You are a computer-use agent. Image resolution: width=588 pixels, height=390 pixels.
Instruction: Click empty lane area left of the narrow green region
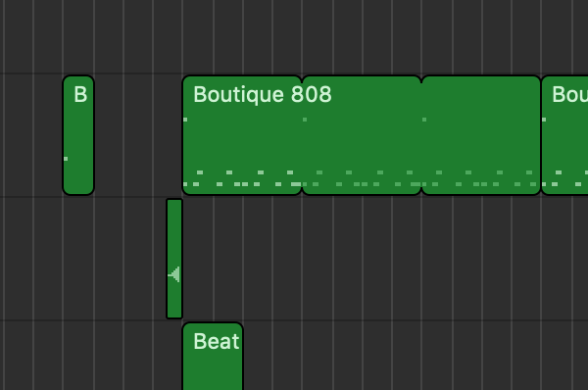tap(83, 259)
